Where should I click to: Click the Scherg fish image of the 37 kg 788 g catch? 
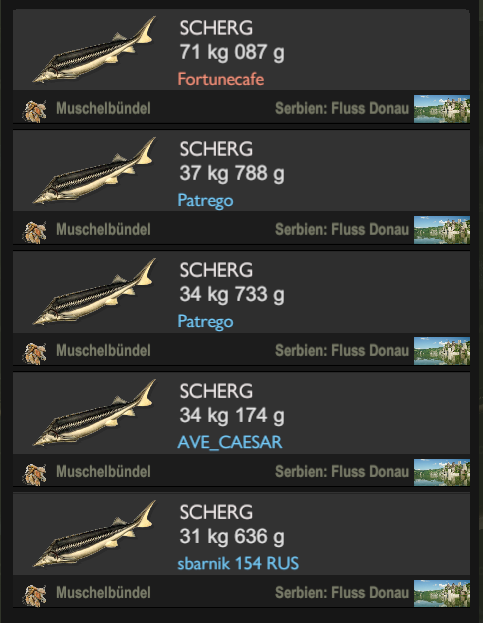[x=94, y=171]
